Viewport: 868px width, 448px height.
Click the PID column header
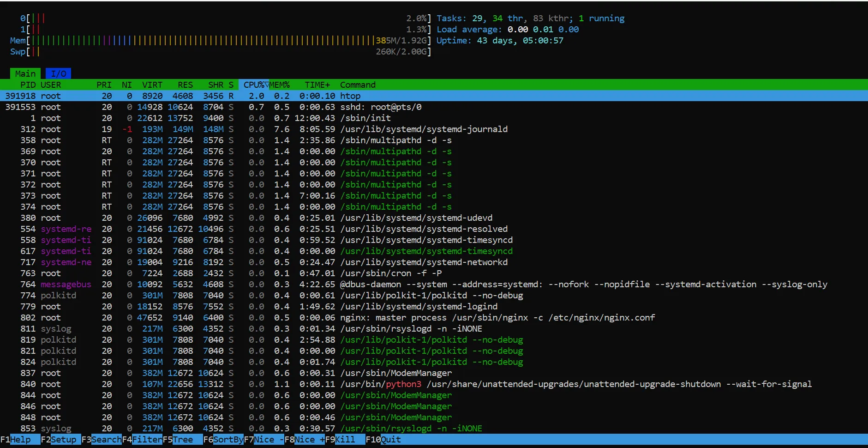coord(28,85)
